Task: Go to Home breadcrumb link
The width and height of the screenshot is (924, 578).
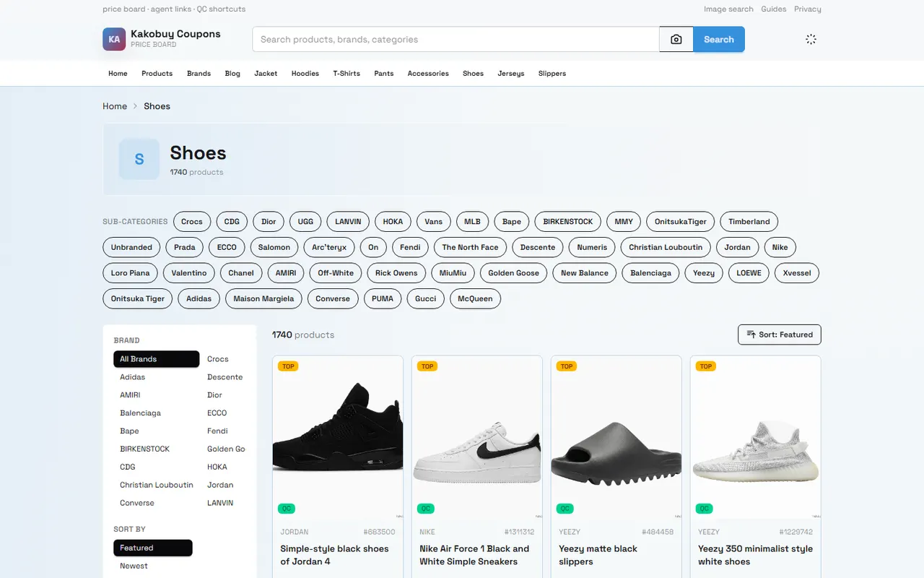Action: pos(115,106)
